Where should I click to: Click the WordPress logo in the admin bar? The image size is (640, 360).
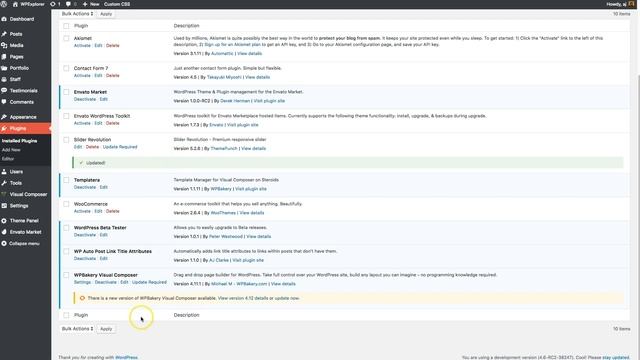point(4,4)
